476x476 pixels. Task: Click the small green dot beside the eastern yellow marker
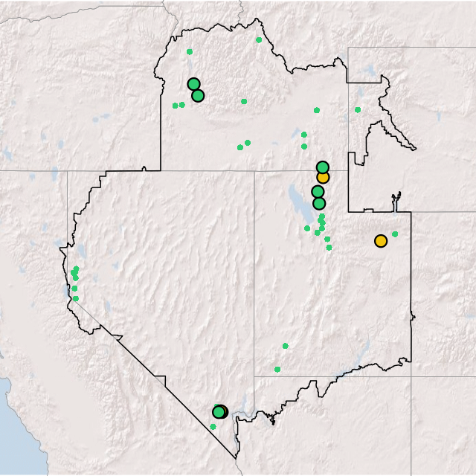point(395,234)
